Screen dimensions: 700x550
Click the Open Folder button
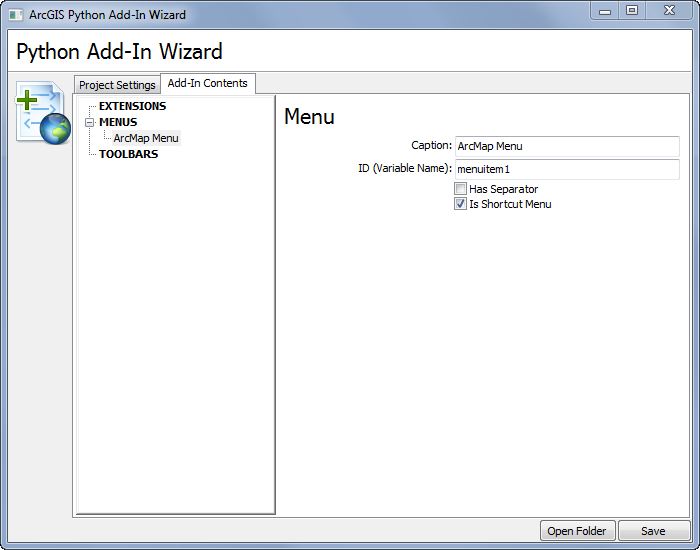[577, 531]
